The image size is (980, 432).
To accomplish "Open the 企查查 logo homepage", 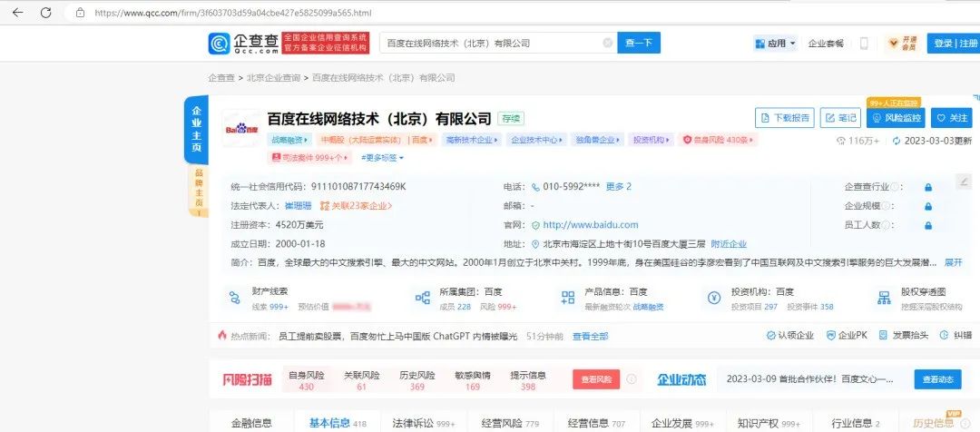I will click(x=243, y=44).
